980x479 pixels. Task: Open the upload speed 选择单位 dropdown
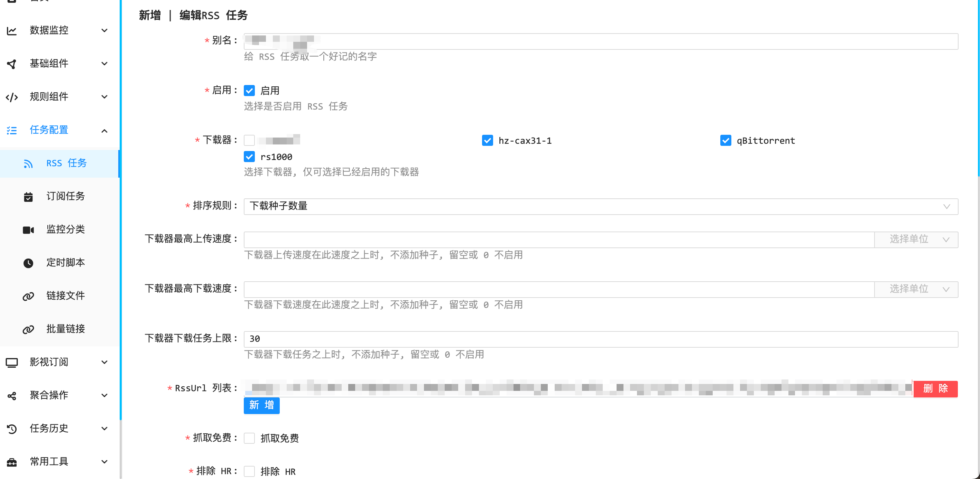[917, 239]
